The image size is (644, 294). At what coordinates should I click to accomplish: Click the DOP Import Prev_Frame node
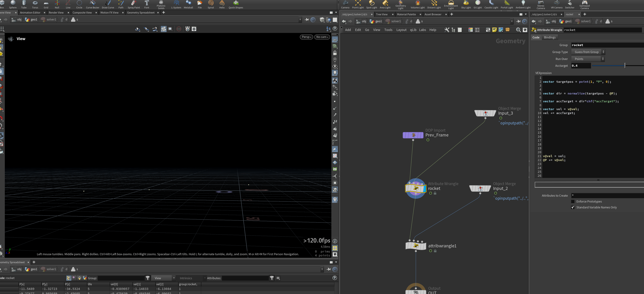[413, 135]
